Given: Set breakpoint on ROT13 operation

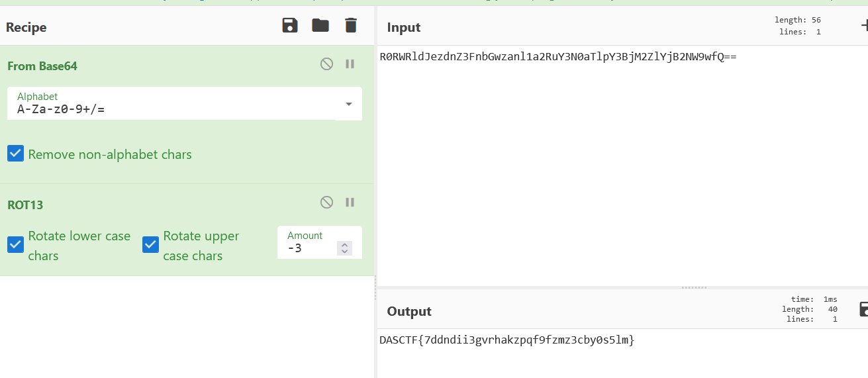Looking at the screenshot, I should point(350,203).
